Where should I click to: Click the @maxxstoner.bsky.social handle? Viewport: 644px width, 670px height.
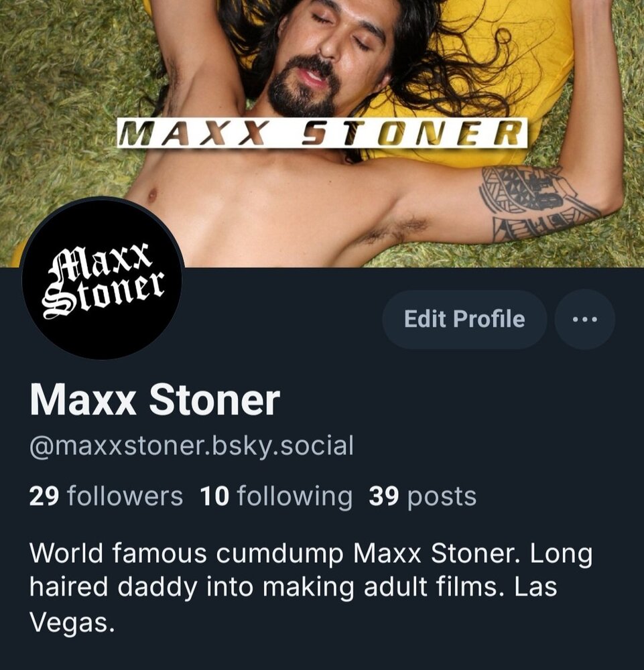(192, 446)
